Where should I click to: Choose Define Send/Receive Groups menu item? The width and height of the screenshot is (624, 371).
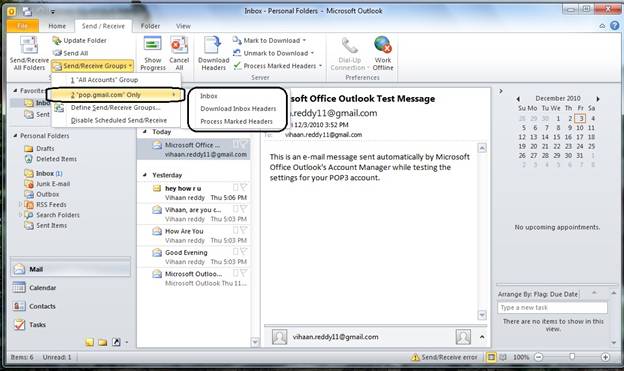pyautogui.click(x=116, y=107)
